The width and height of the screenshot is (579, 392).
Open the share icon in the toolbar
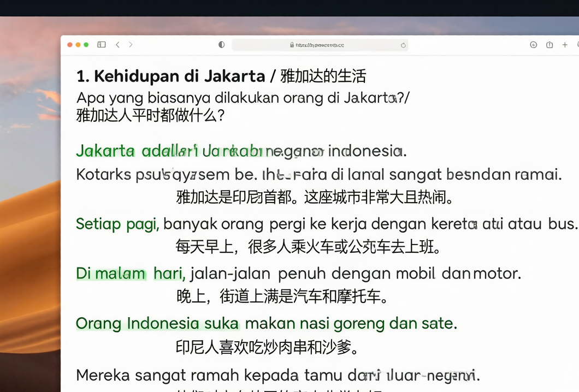[550, 45]
